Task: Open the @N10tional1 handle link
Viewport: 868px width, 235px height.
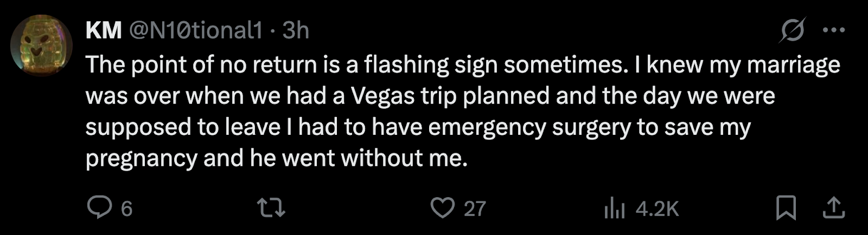Action: point(195,30)
